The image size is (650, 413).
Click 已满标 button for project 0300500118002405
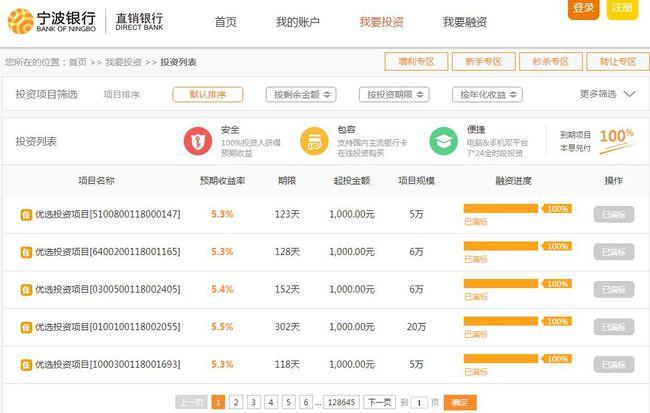[x=614, y=289]
